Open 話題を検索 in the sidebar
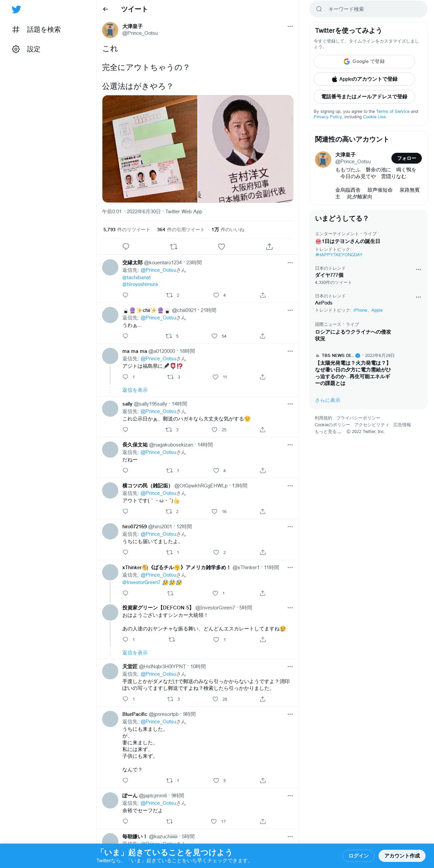The width and height of the screenshot is (434, 868). (x=37, y=29)
